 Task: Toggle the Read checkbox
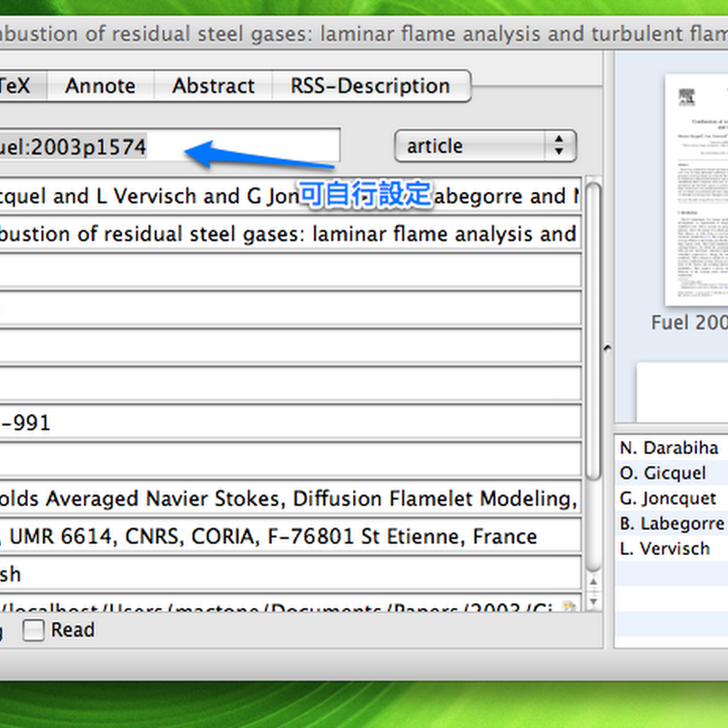click(x=34, y=631)
